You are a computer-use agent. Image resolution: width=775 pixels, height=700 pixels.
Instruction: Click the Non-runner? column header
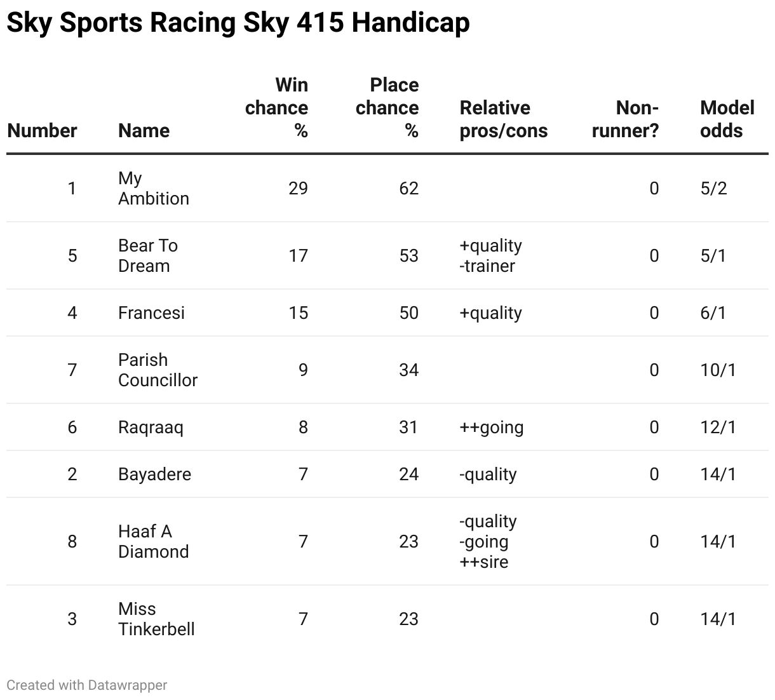click(625, 119)
